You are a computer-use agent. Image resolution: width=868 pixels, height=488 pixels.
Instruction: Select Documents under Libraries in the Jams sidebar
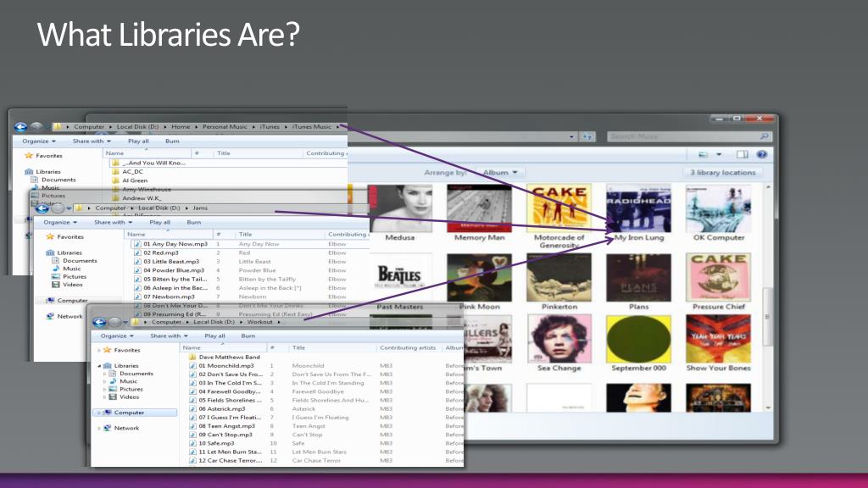point(80,261)
